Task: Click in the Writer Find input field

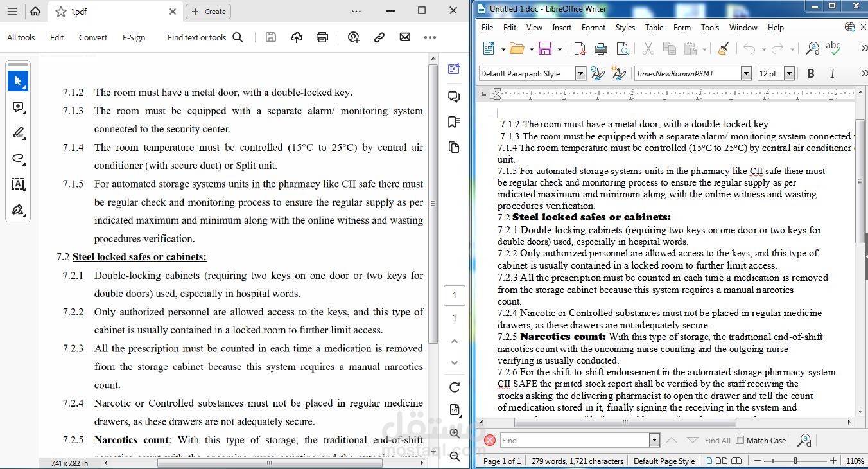Action: (x=575, y=441)
